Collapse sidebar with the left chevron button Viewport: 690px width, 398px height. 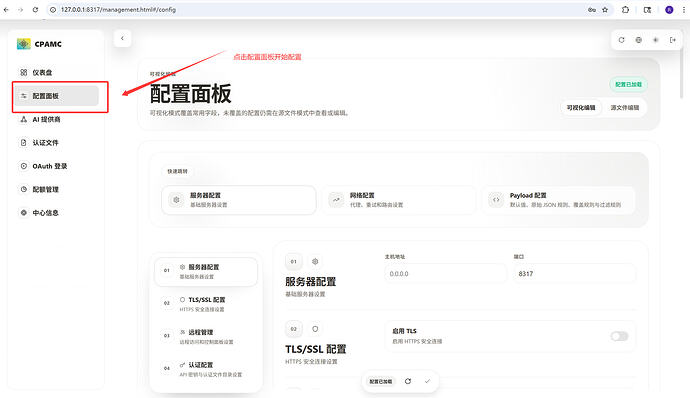(x=122, y=38)
